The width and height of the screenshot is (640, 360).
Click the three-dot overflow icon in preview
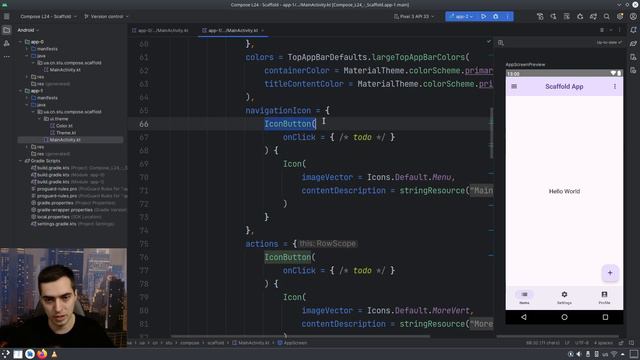coord(615,87)
